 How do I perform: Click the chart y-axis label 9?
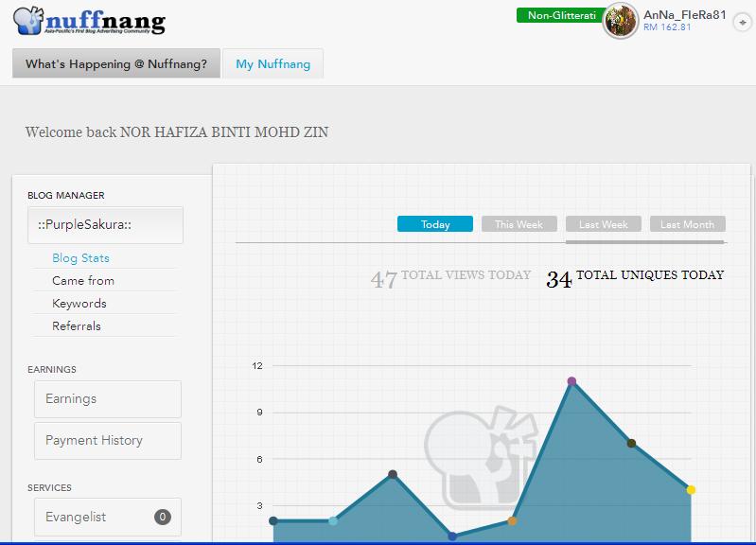pyautogui.click(x=260, y=413)
